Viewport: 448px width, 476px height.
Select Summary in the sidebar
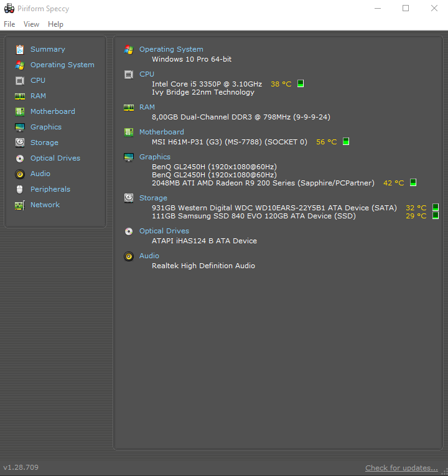pyautogui.click(x=48, y=49)
